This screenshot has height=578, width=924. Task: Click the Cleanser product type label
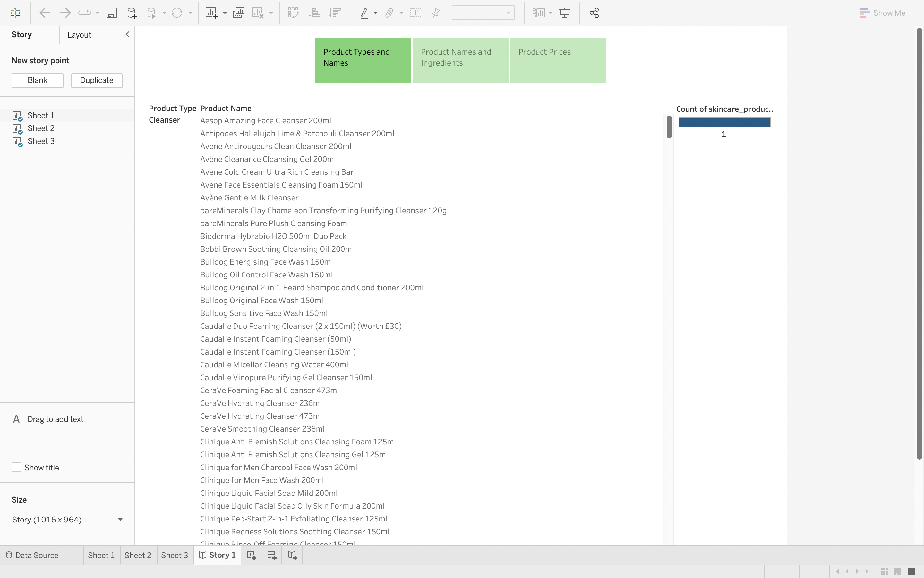164,120
